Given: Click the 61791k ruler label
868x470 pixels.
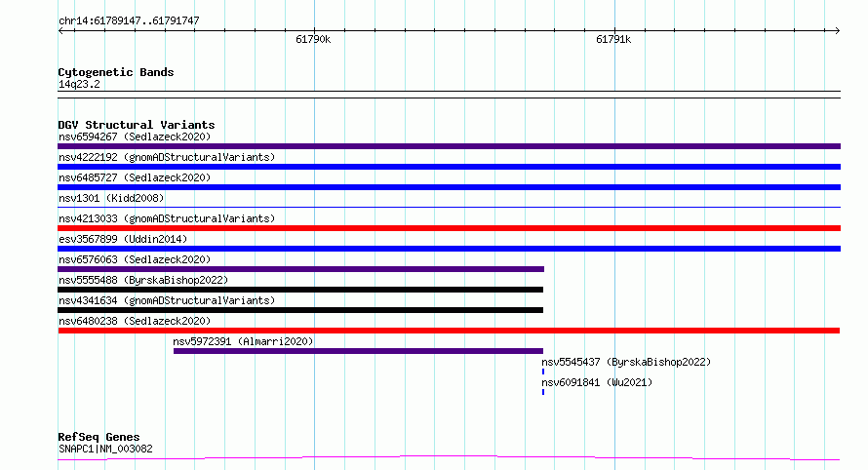Looking at the screenshot, I should [x=613, y=39].
